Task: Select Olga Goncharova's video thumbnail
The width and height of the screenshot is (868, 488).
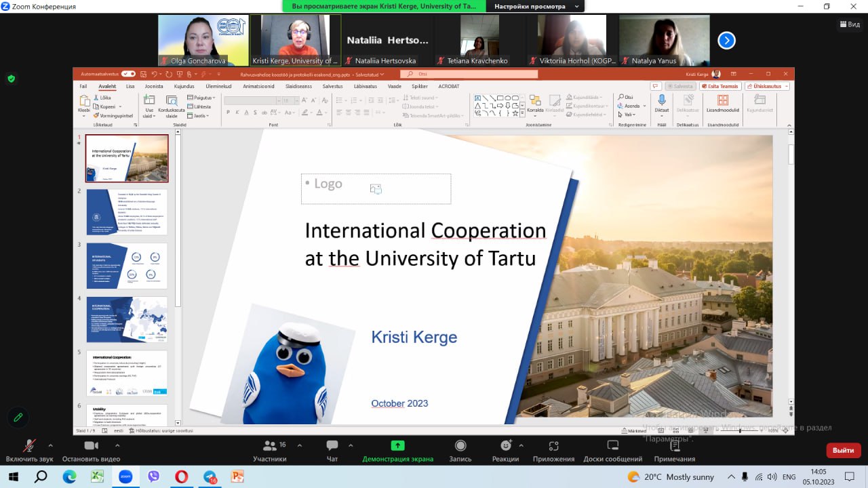Action: click(203, 40)
